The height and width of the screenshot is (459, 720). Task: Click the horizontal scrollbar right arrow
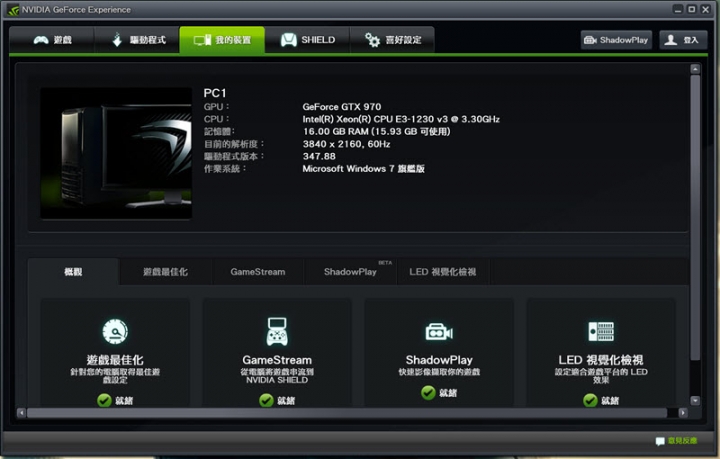[x=683, y=413]
